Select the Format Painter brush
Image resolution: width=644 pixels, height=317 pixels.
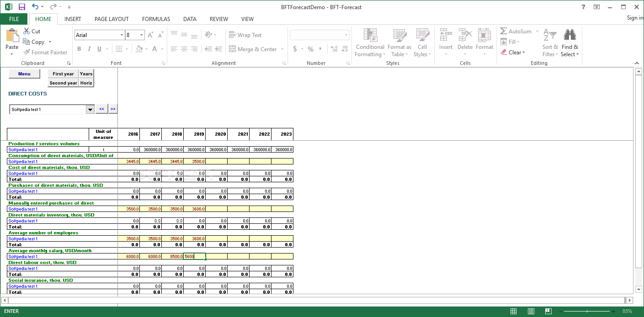click(27, 52)
